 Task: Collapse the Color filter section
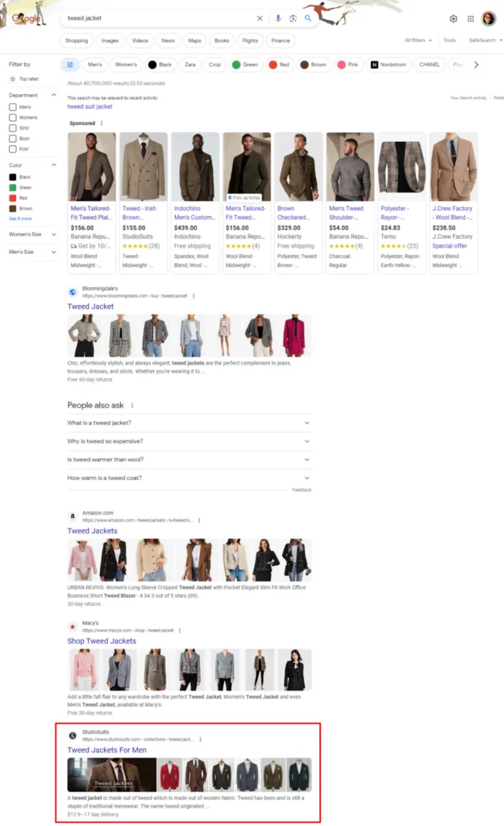click(54, 165)
